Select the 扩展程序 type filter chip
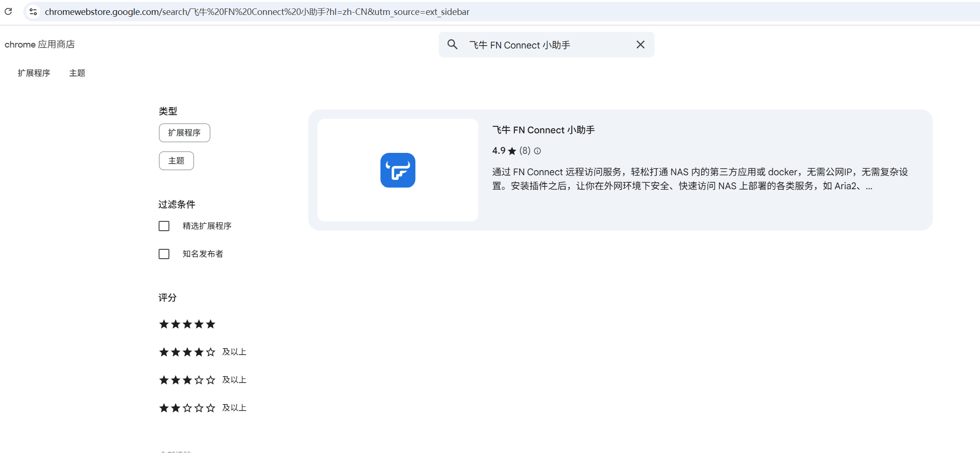Viewport: 980px width, 453px height. pyautogui.click(x=185, y=133)
